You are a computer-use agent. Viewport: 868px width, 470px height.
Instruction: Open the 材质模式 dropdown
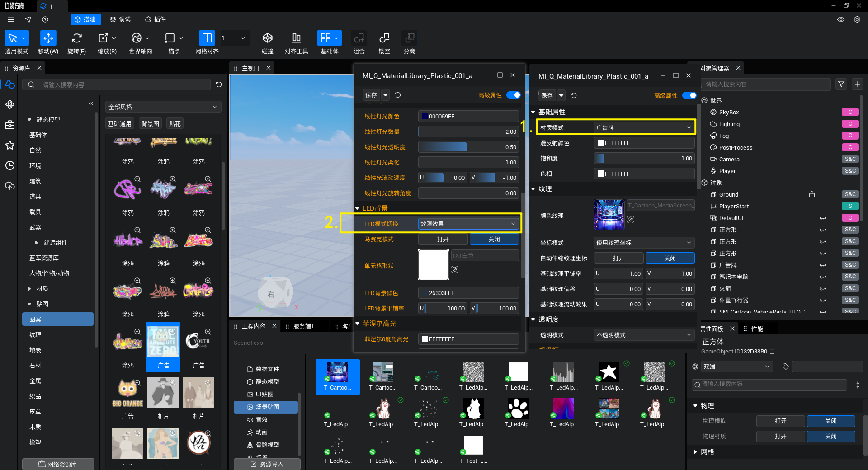[644, 127]
